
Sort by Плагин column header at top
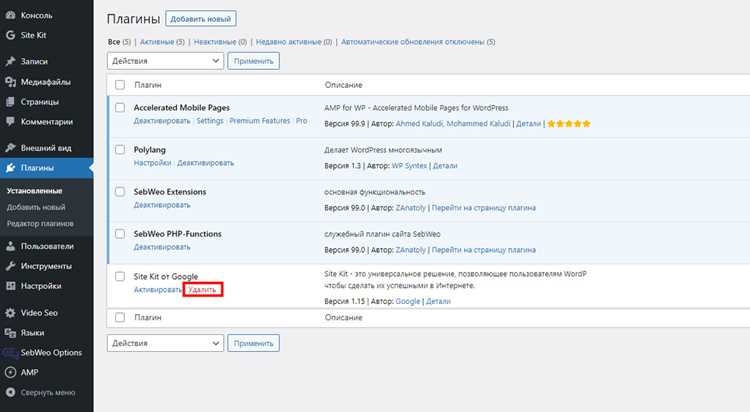pyautogui.click(x=148, y=85)
